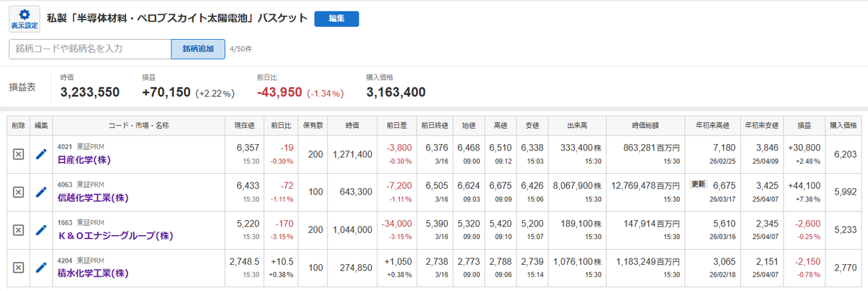Click the 損益表 label
Screen dimensions: 868x291
(x=22, y=87)
